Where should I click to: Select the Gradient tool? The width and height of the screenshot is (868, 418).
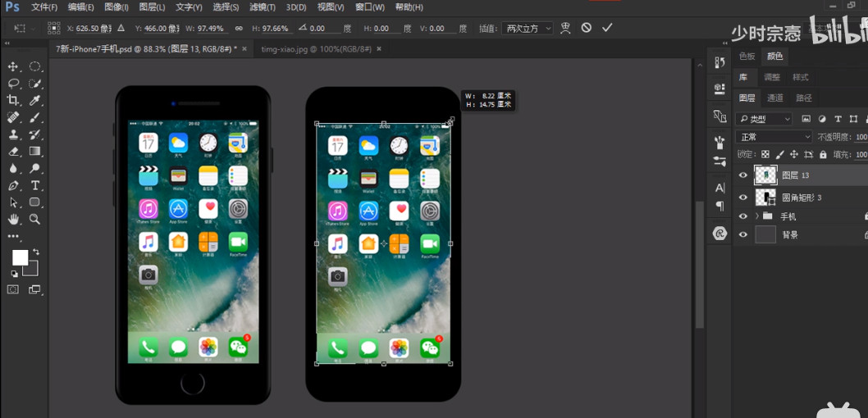point(35,151)
